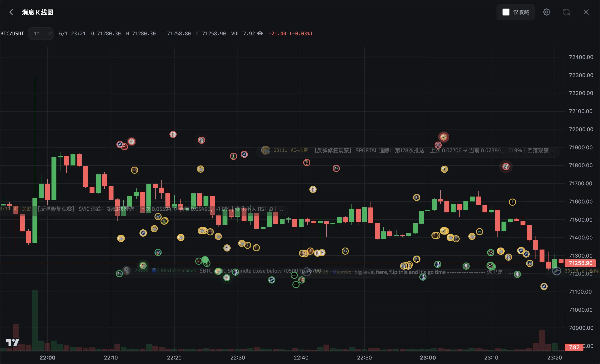
Task: Click the 72000.00 price axis label
Action: pyautogui.click(x=581, y=129)
